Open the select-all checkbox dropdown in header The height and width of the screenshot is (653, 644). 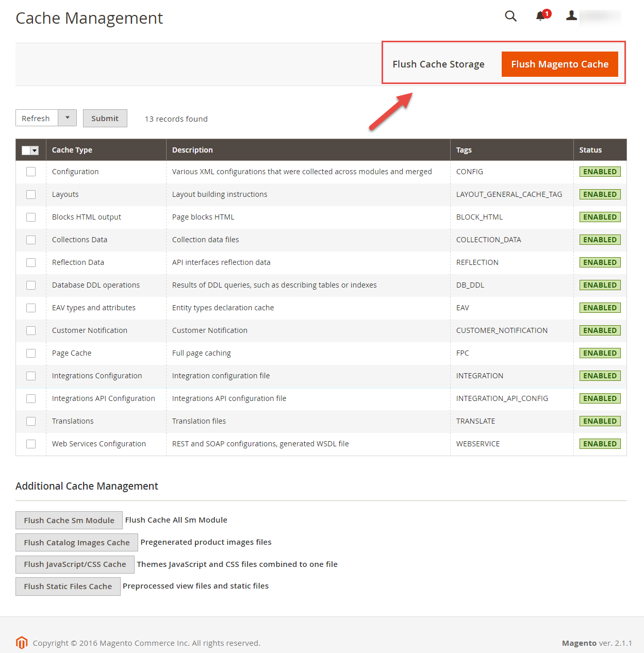(35, 150)
